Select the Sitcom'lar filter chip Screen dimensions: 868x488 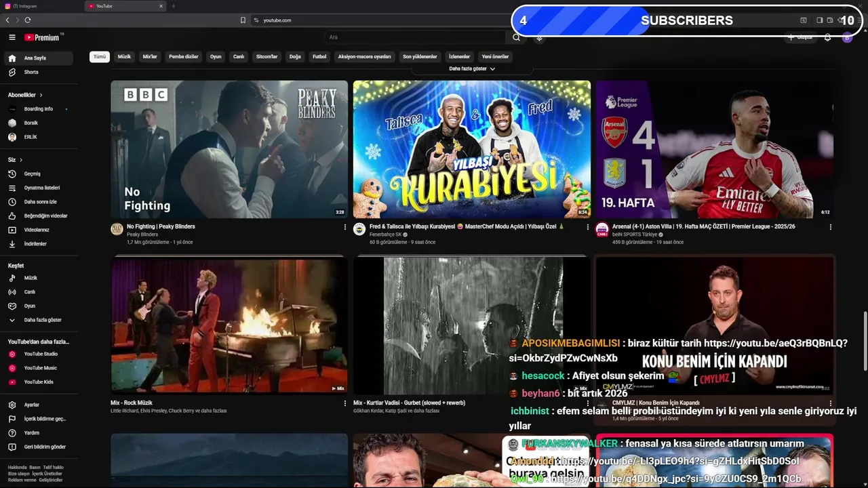267,57
